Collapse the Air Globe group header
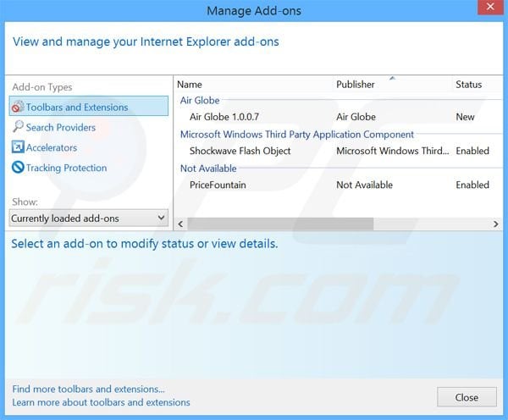Viewport: 508px width, 420px height. tap(200, 101)
